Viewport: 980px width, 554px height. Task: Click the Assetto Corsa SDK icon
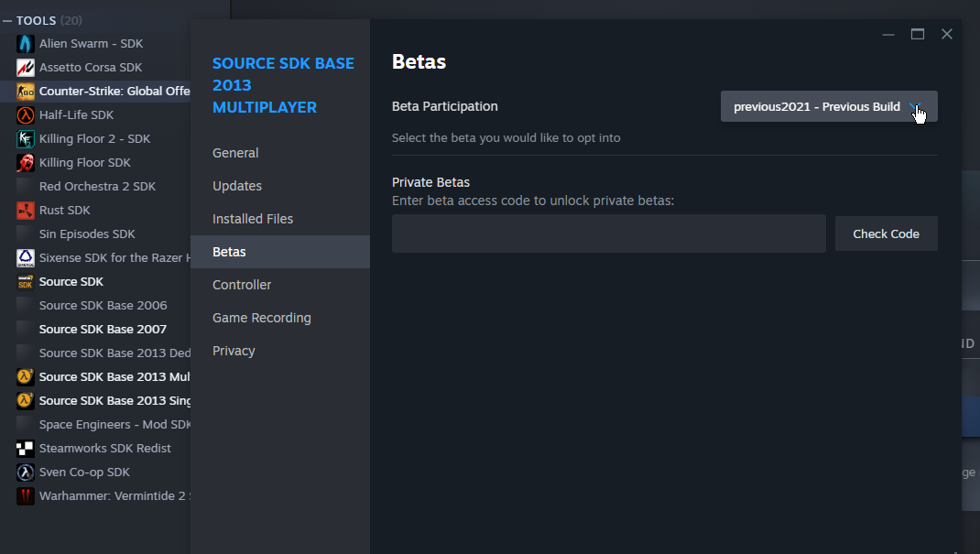point(25,68)
